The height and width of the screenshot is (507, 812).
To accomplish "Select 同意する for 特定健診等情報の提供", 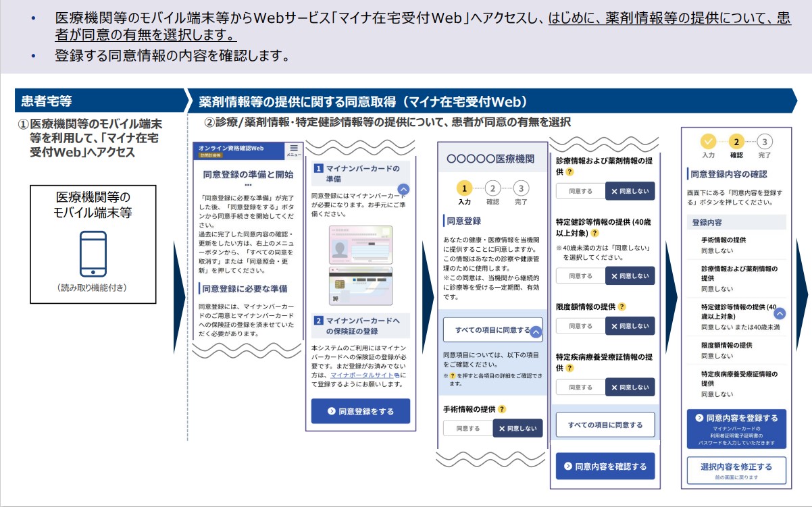I will pyautogui.click(x=582, y=275).
